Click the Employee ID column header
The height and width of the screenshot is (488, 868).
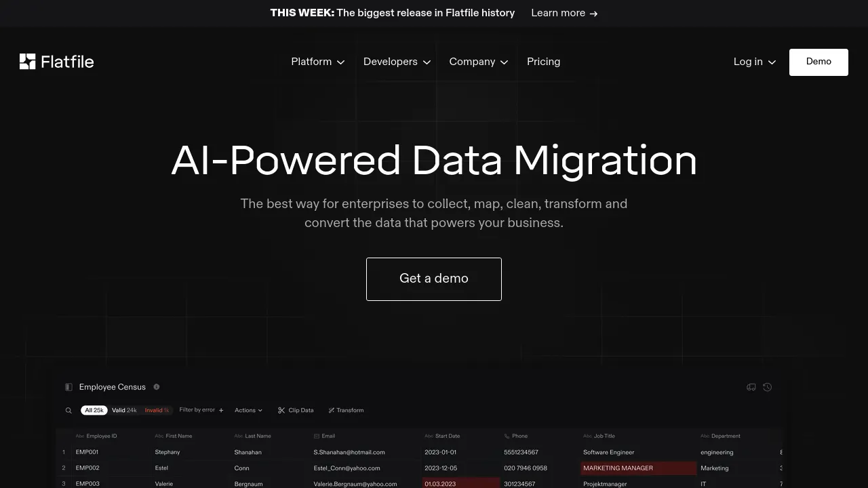click(x=96, y=436)
